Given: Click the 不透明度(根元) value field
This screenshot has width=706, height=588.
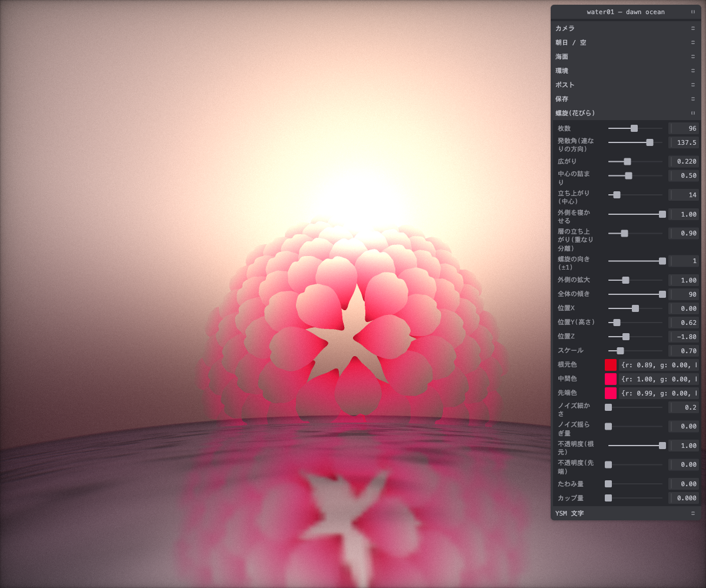Looking at the screenshot, I should [684, 446].
